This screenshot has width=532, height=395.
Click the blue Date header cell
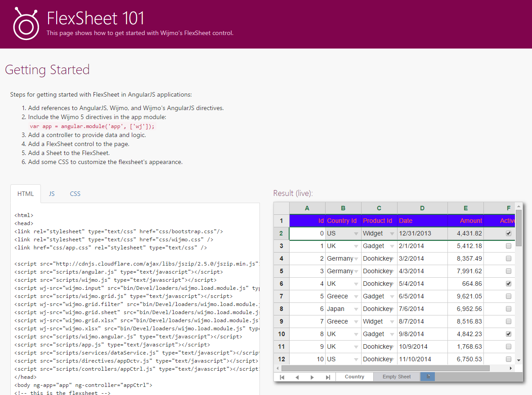tap(422, 221)
